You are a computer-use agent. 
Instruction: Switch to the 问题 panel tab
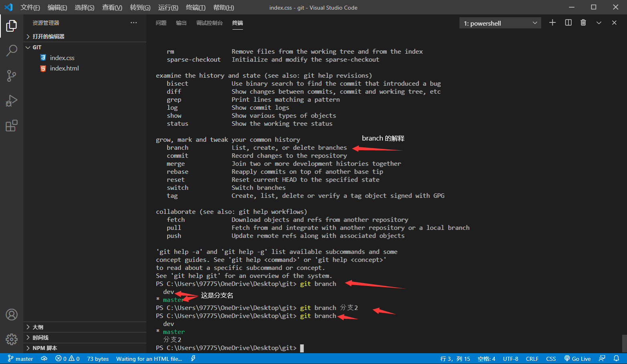(161, 23)
